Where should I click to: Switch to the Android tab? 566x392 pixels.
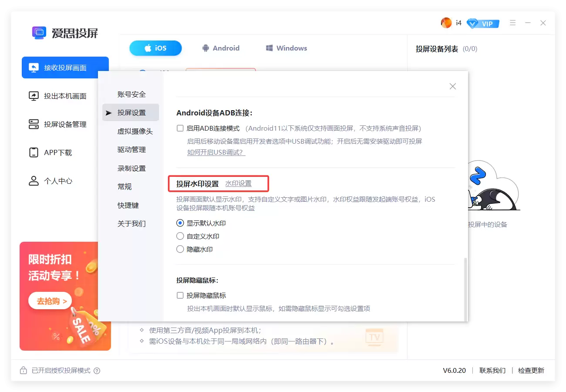221,48
